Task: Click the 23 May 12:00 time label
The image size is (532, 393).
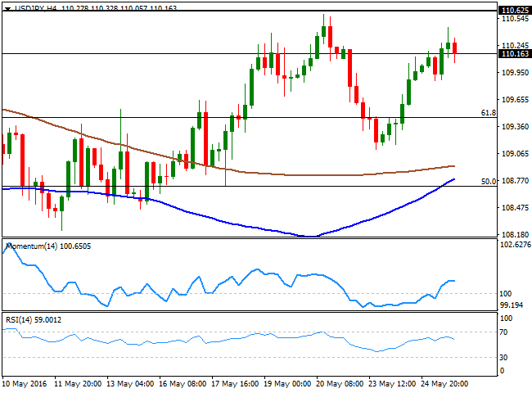Action: (x=392, y=384)
